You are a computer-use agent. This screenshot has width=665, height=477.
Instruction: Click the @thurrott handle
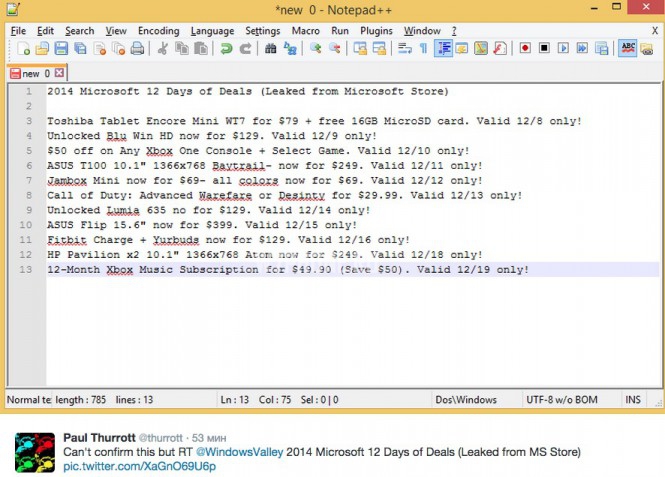coord(161,438)
